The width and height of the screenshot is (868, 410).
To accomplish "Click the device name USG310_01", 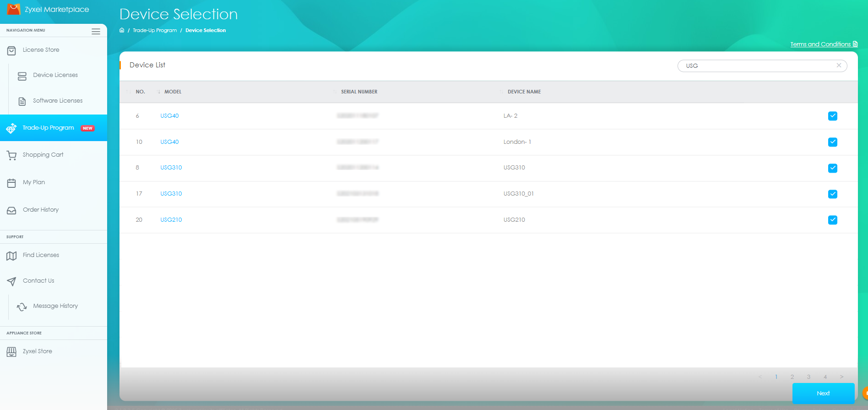I will (x=519, y=194).
